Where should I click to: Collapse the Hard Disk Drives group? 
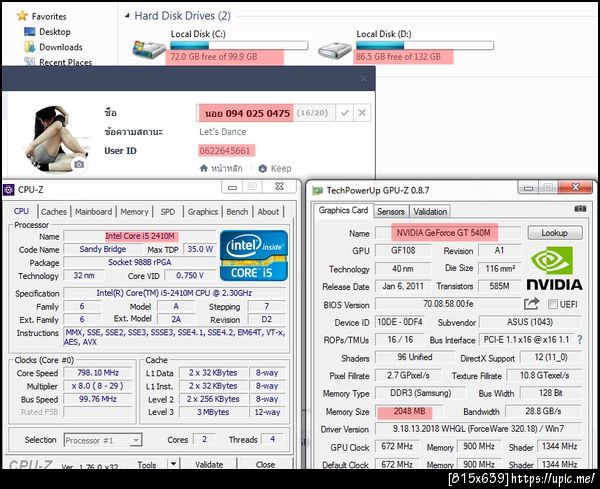(x=127, y=16)
